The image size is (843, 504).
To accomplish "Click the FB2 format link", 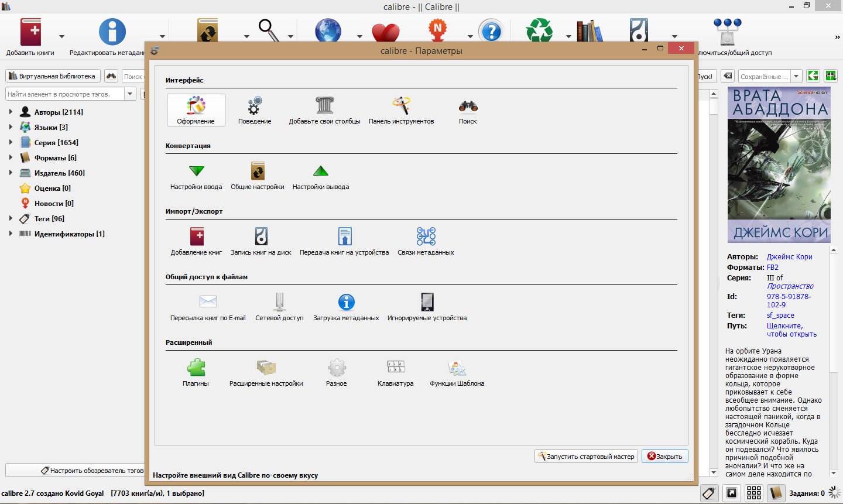I will pyautogui.click(x=773, y=267).
